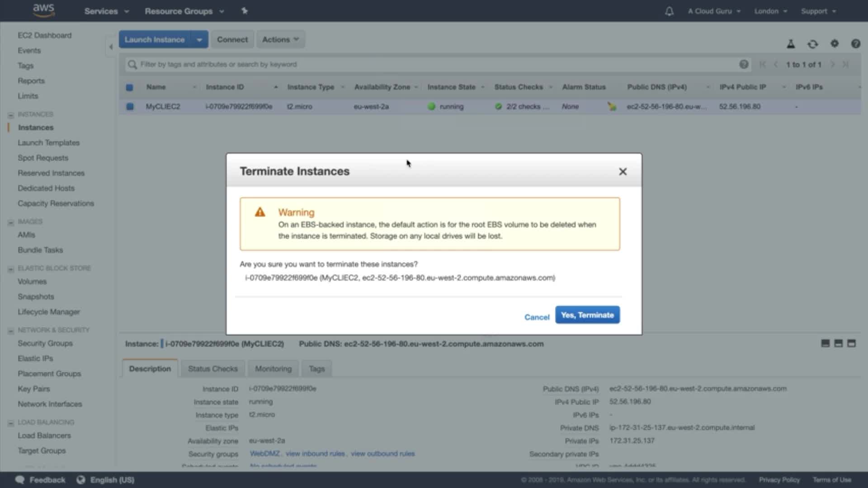Collapse the Instances sidebar section
868x488 pixels.
pos(11,115)
